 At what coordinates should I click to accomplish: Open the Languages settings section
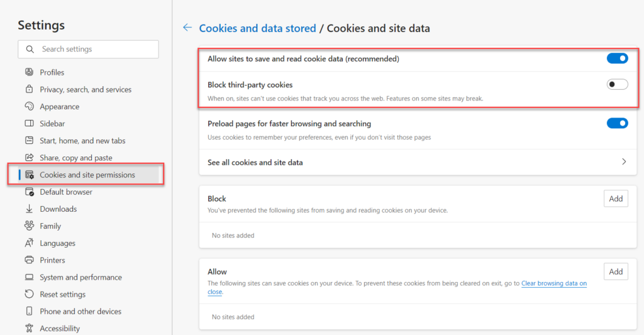tap(57, 243)
